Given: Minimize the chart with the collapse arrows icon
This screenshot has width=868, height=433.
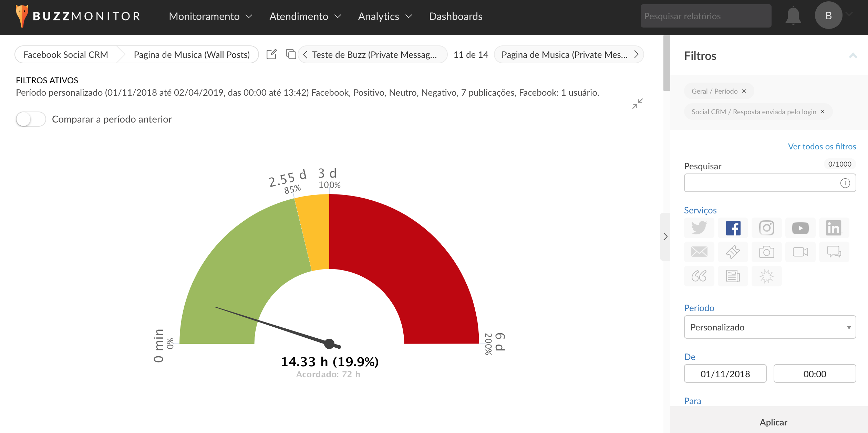Looking at the screenshot, I should [x=637, y=103].
